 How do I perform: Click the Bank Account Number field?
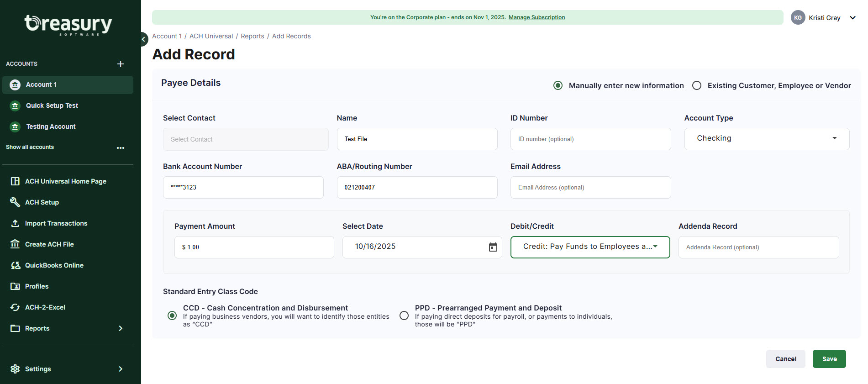coord(243,187)
